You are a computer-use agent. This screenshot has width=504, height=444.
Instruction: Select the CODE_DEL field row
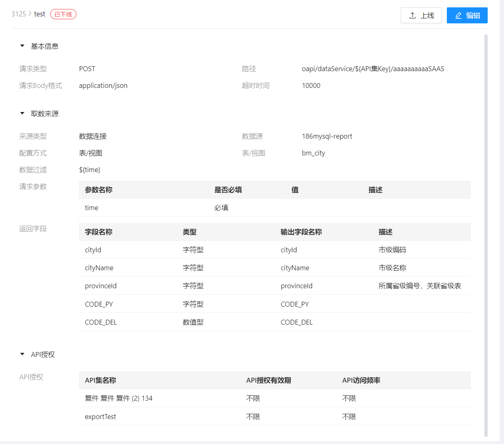(274, 322)
